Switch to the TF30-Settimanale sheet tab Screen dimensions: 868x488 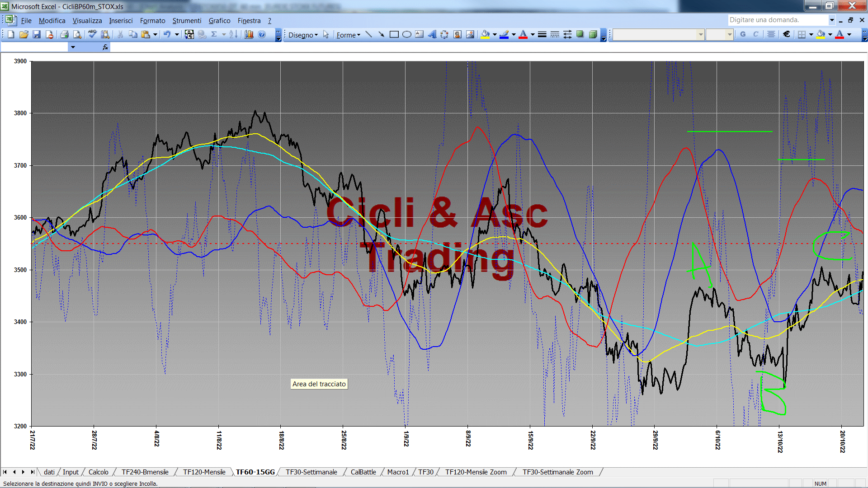pyautogui.click(x=311, y=472)
